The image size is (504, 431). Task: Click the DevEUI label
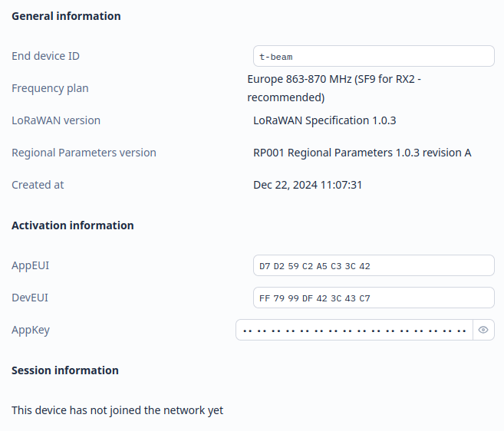(x=30, y=298)
